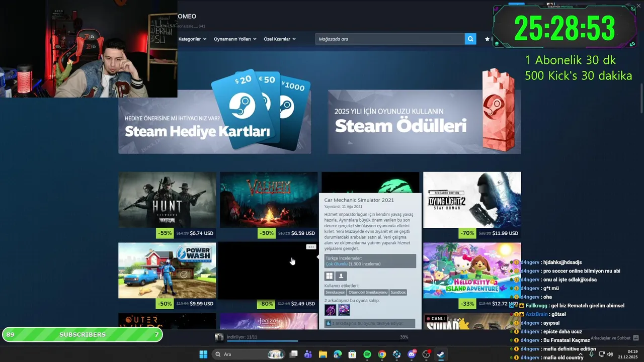Click the Çok Olumlu review summary link

337,264
